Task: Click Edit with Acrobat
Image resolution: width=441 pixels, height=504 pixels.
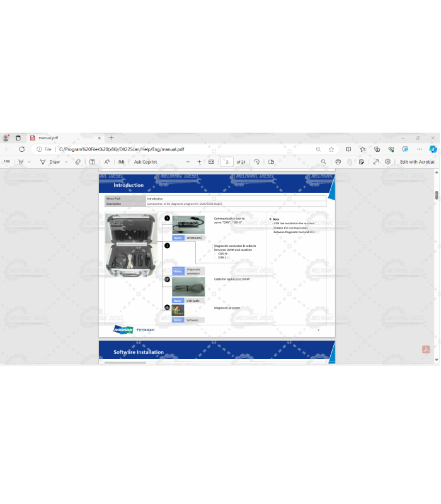Action: coord(417,162)
